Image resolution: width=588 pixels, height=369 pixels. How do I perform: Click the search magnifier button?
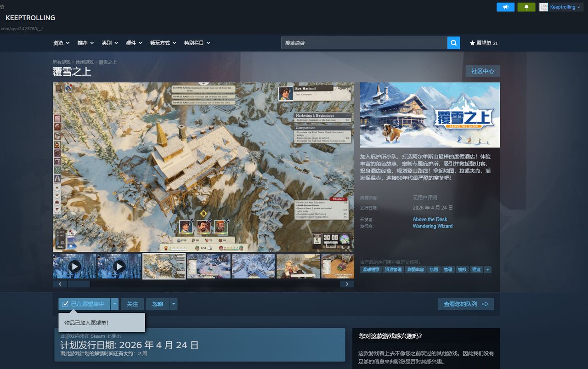[453, 43]
